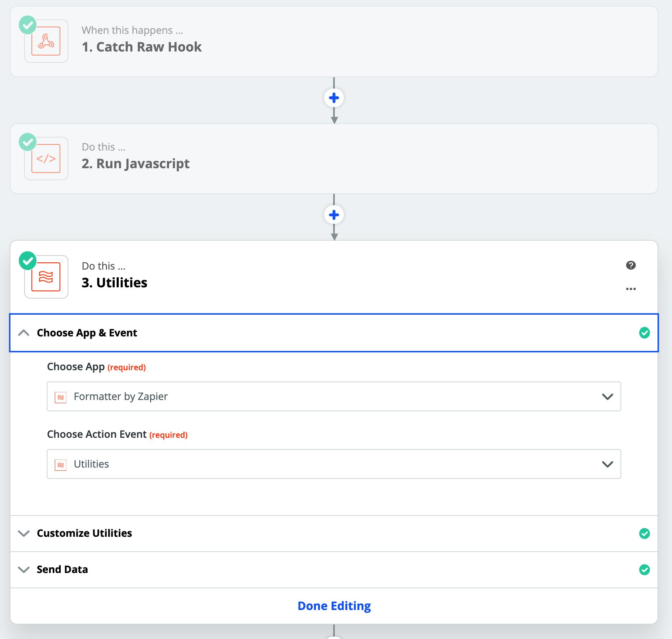Screen dimensions: 672x639
Task: Click the Choose App & Event heading
Action: 87,333
